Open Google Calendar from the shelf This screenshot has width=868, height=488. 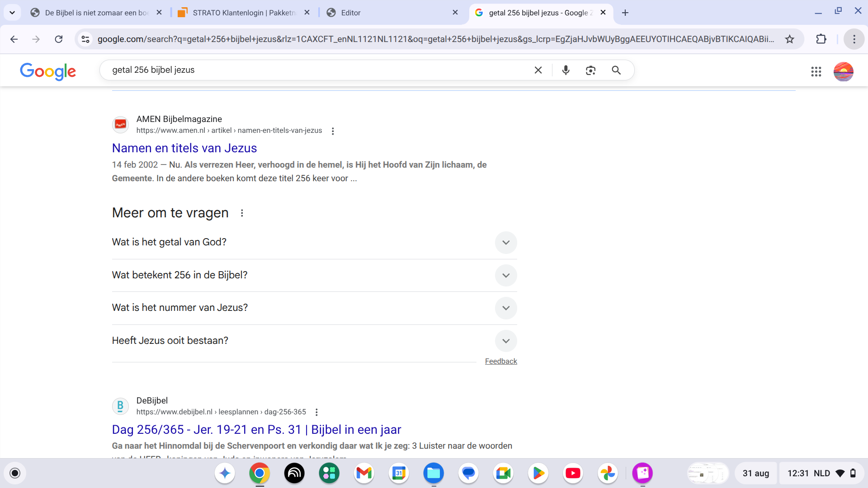click(x=399, y=473)
